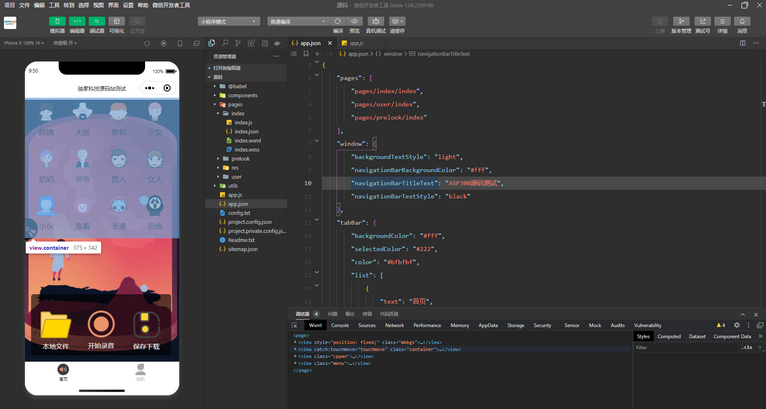Screen dimensions: 766x409
Task: Toggle the debugger panel button
Action: [x=97, y=21]
